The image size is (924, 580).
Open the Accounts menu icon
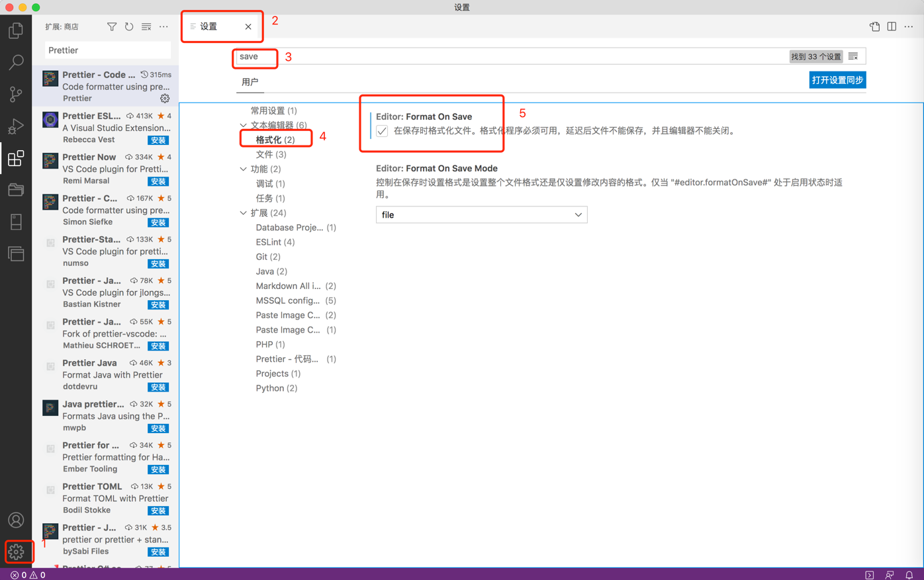(16, 520)
